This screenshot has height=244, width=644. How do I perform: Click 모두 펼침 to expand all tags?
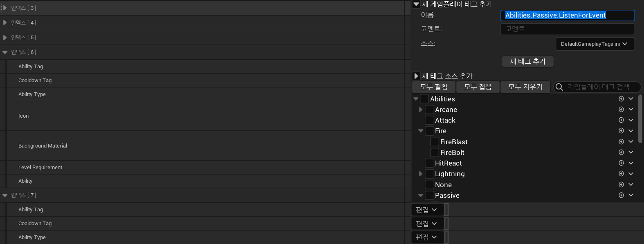[433, 87]
